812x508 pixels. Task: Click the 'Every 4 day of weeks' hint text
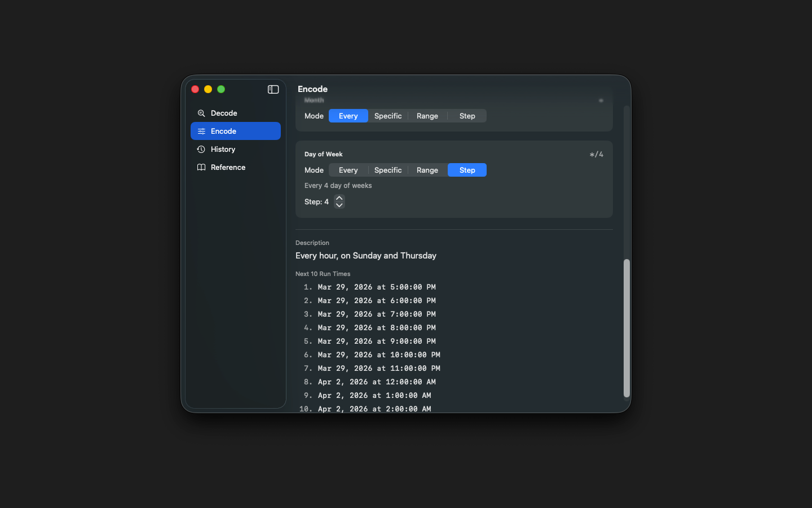click(338, 186)
